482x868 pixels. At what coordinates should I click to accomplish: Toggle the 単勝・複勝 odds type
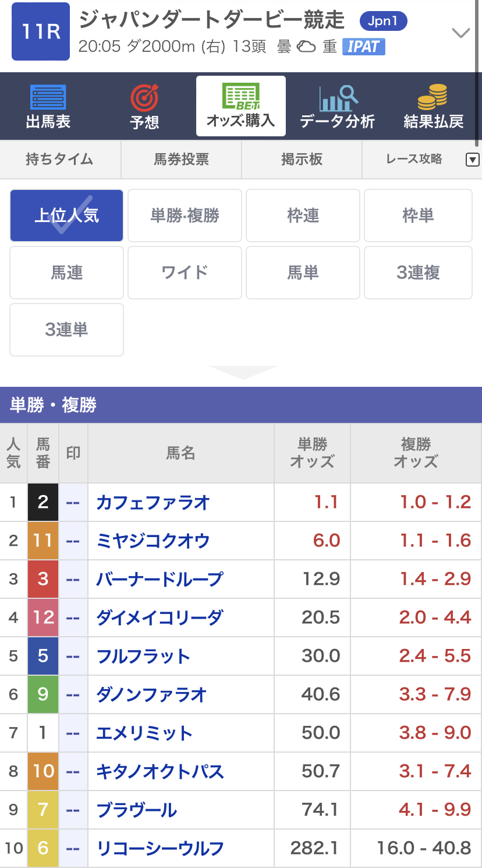pyautogui.click(x=185, y=216)
